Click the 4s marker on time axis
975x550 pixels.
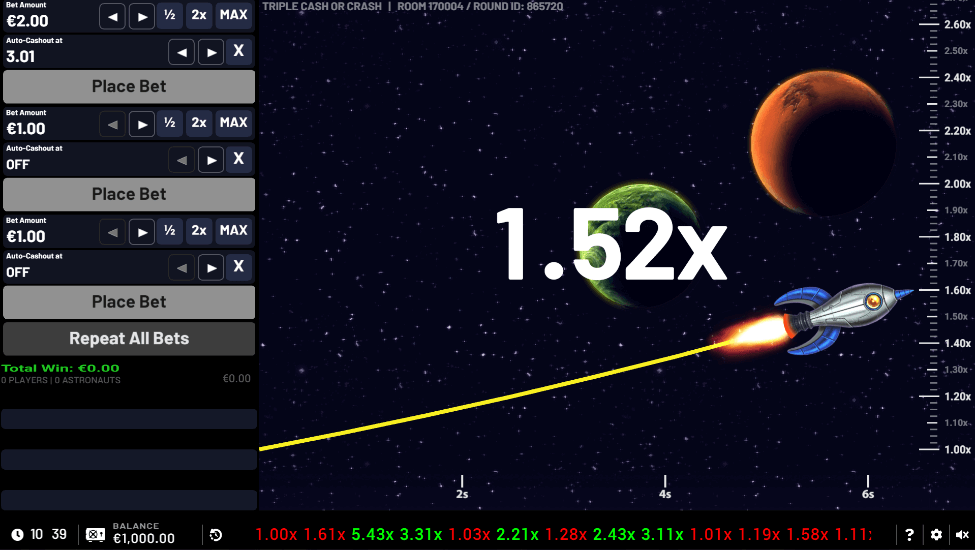point(665,494)
